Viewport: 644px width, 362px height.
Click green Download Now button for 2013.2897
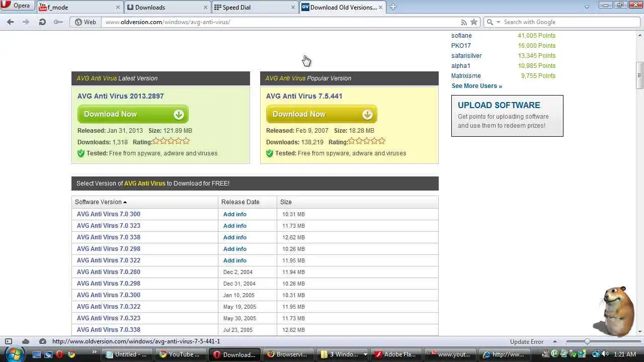[x=133, y=114]
